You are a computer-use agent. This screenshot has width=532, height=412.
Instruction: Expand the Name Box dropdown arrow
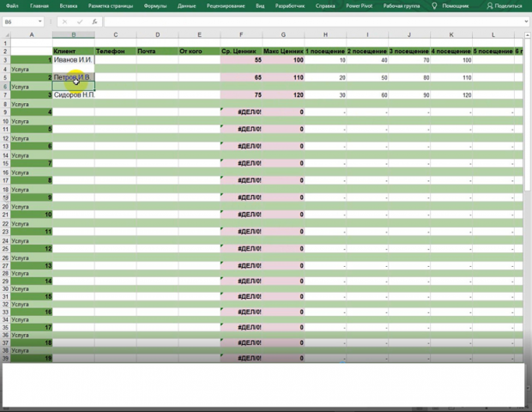pos(40,21)
